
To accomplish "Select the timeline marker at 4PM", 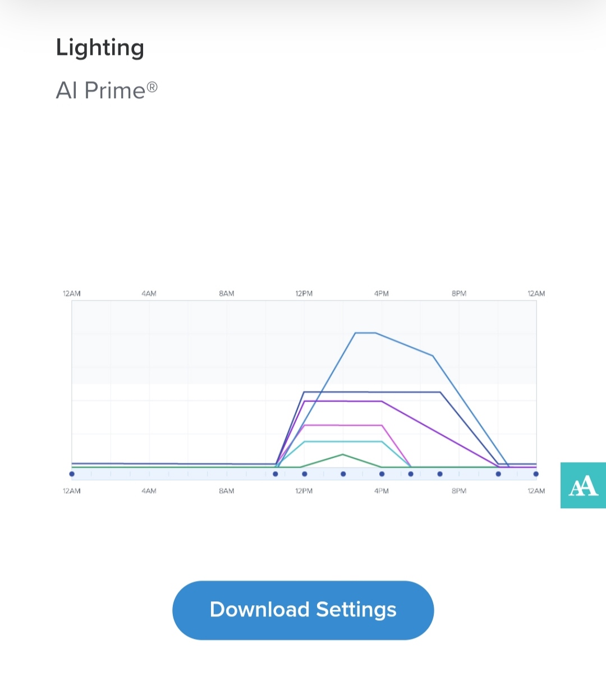I will click(382, 474).
